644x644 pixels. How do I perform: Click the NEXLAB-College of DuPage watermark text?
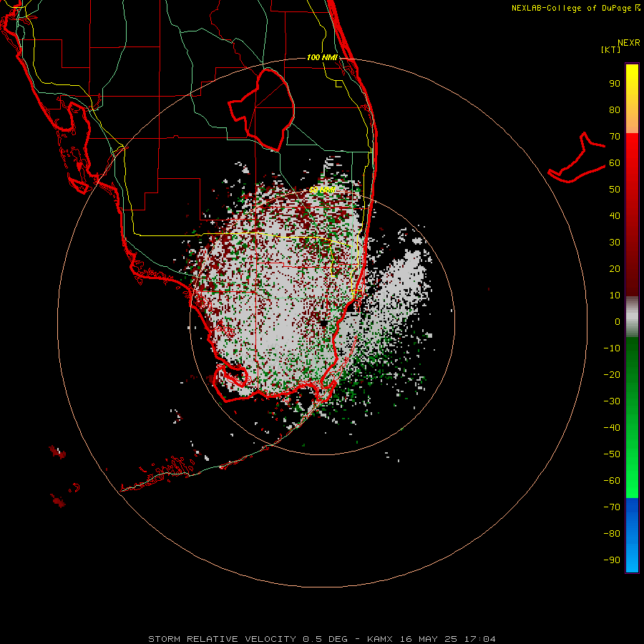coord(575,8)
